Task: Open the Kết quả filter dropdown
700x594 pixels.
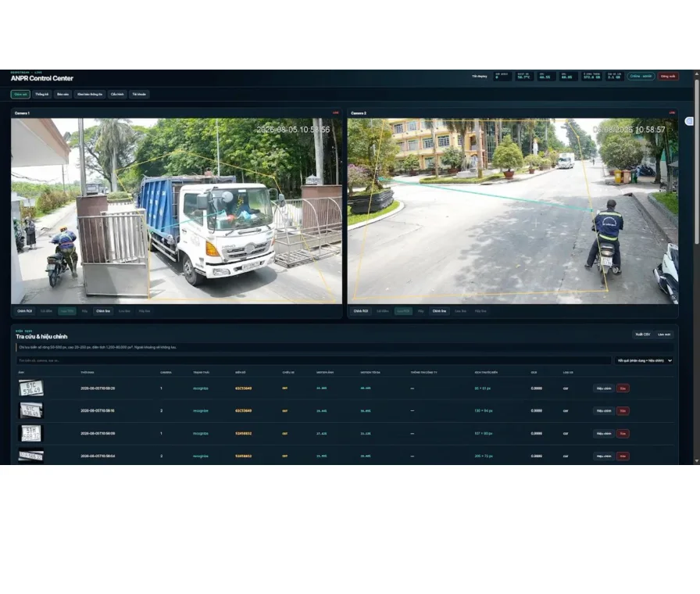Action: 645,360
